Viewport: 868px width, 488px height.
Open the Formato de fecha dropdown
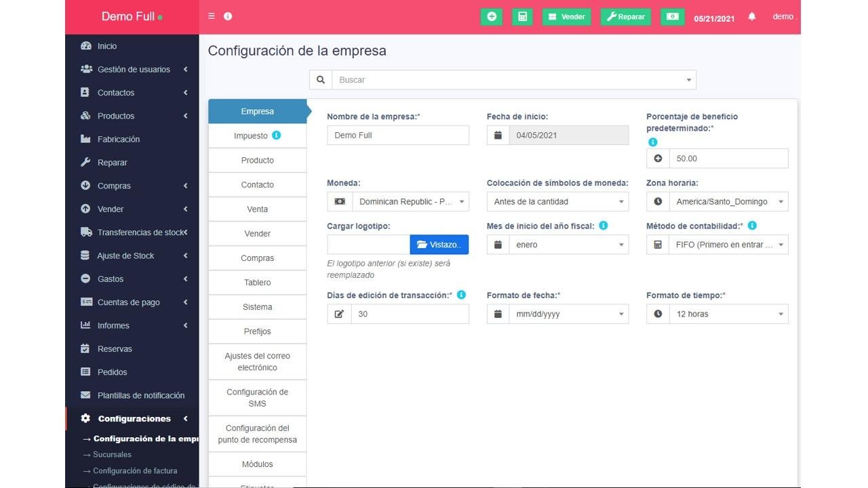pyautogui.click(x=569, y=314)
